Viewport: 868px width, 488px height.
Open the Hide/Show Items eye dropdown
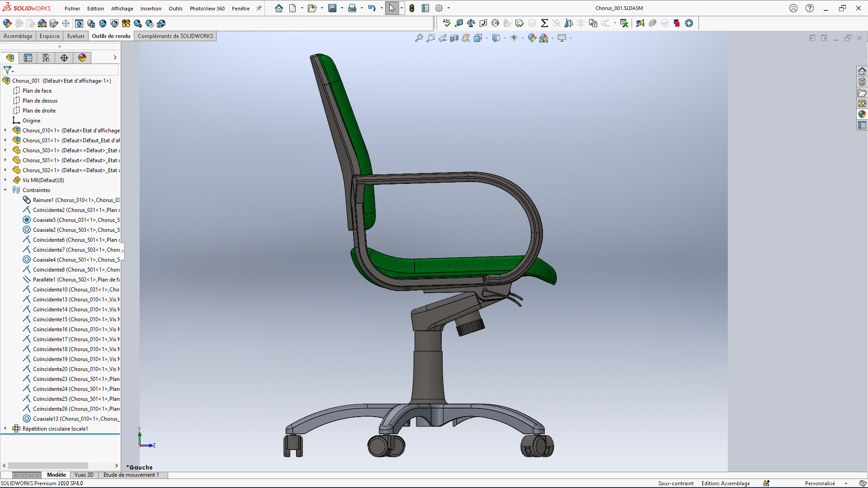point(523,38)
